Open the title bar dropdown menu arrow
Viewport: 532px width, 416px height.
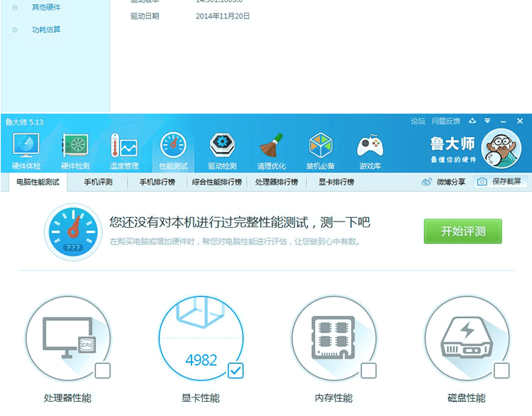(487, 121)
